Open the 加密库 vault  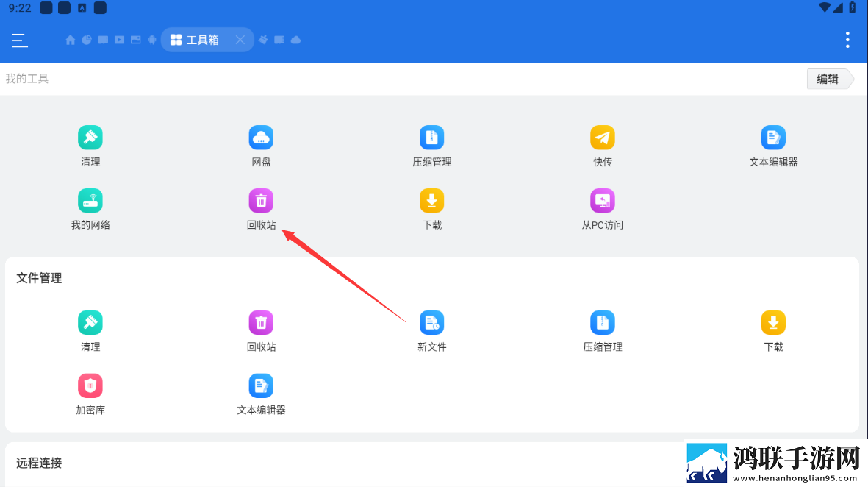click(x=90, y=394)
